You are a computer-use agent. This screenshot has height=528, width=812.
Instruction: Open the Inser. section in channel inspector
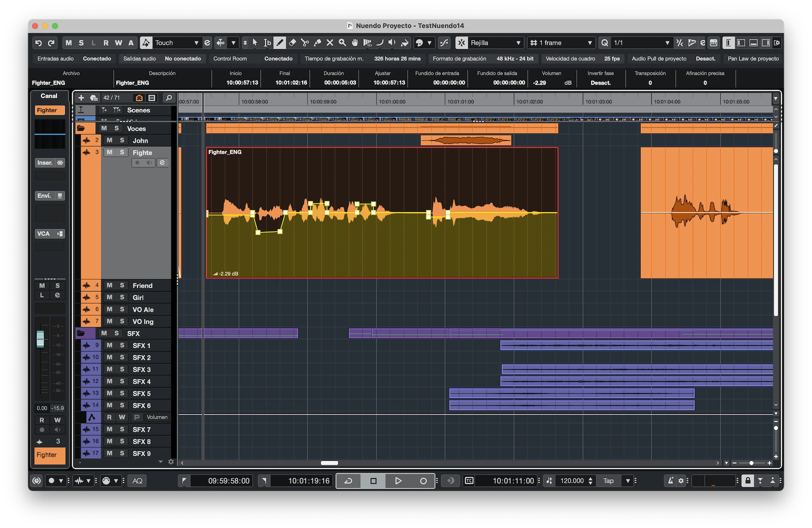(x=45, y=163)
